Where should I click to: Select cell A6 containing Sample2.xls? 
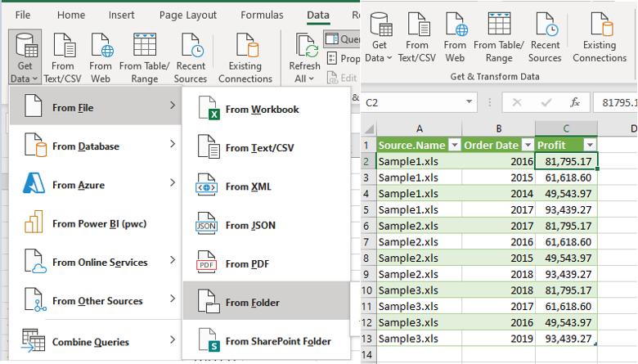420,226
